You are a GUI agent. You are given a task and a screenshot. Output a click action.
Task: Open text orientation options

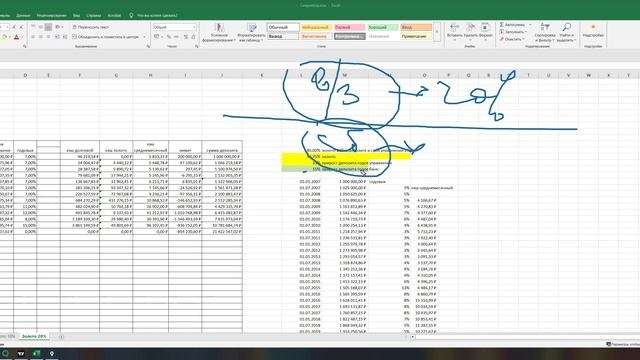pyautogui.click(x=58, y=27)
